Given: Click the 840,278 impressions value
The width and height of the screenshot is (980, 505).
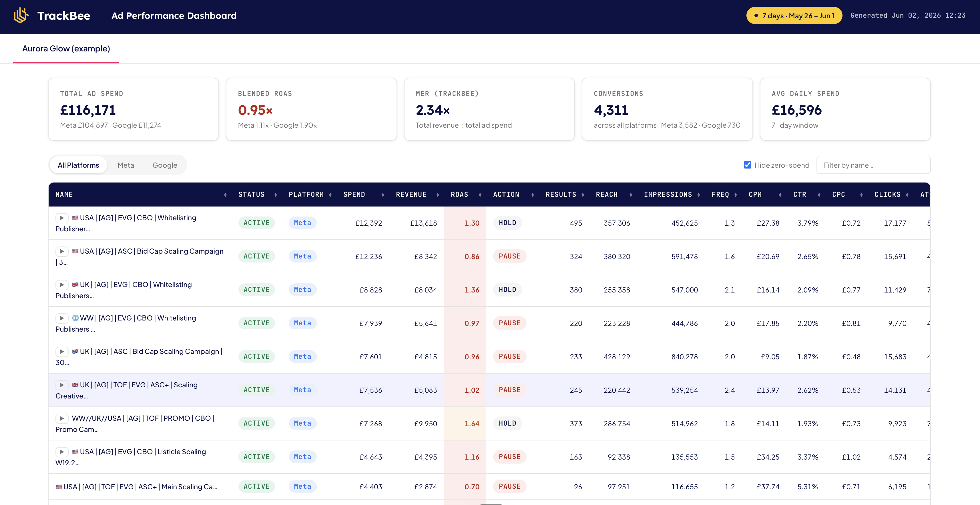Looking at the screenshot, I should [x=684, y=357].
